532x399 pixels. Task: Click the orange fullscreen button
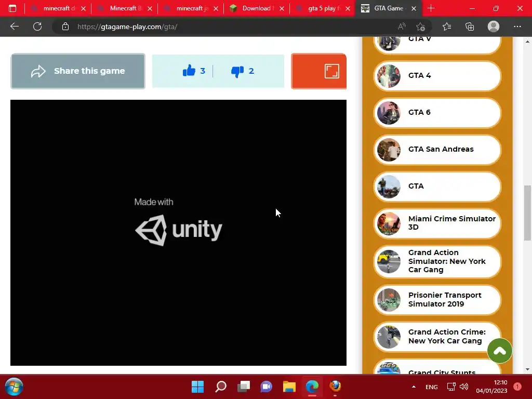(318, 71)
